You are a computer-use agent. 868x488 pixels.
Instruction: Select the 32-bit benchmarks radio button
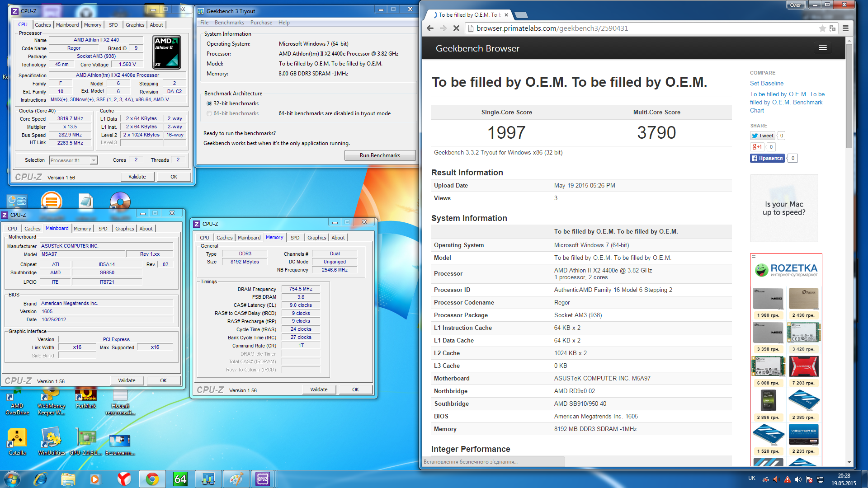pyautogui.click(x=209, y=103)
